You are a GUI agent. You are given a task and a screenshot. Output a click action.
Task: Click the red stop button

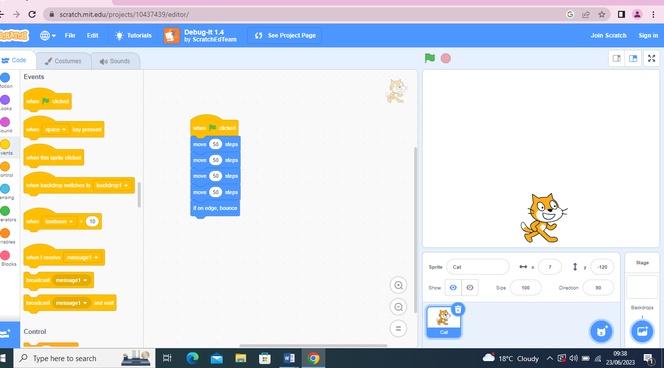445,58
